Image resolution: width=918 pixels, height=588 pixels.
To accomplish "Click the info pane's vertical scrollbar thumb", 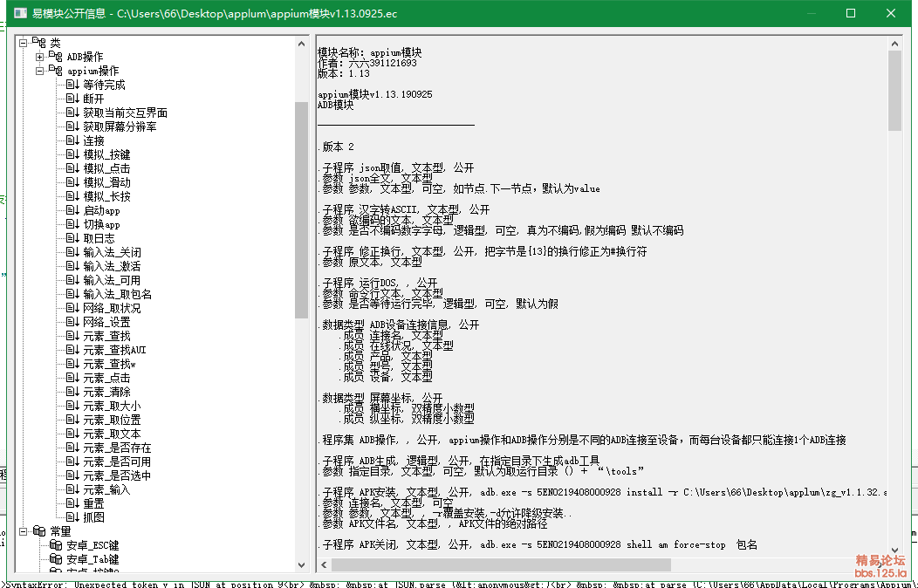I will pos(894,91).
